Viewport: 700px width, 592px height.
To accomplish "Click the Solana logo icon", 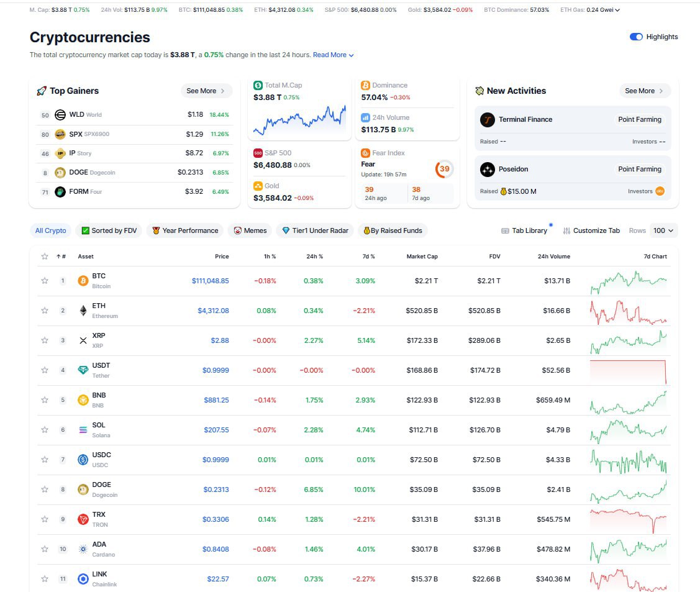I will (x=83, y=430).
